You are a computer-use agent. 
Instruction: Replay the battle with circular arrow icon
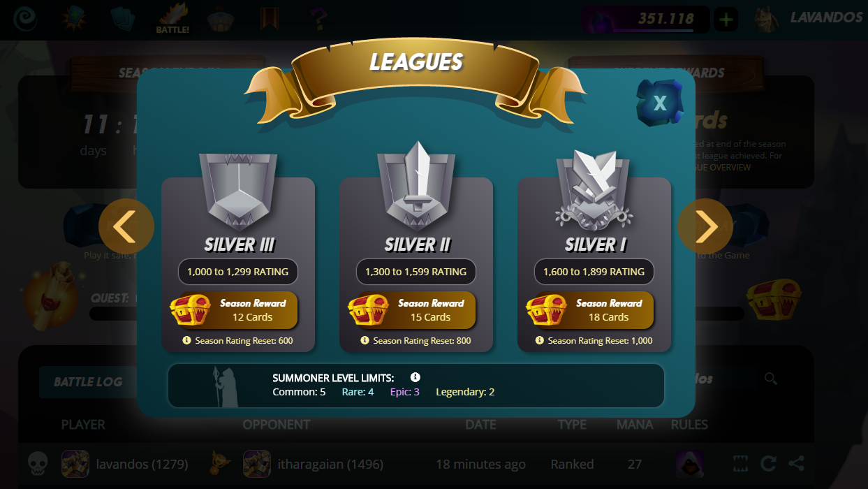click(x=768, y=463)
